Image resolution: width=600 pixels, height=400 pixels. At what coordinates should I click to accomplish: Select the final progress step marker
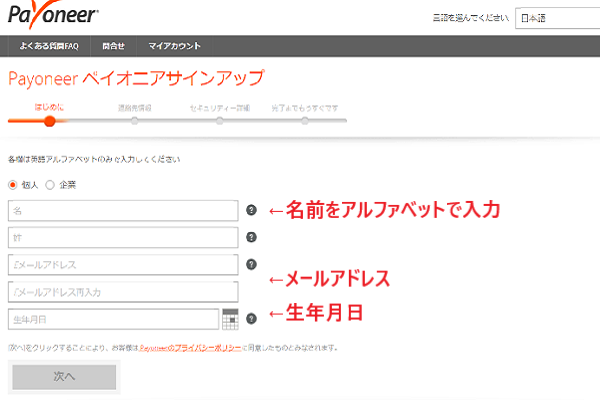click(305, 121)
